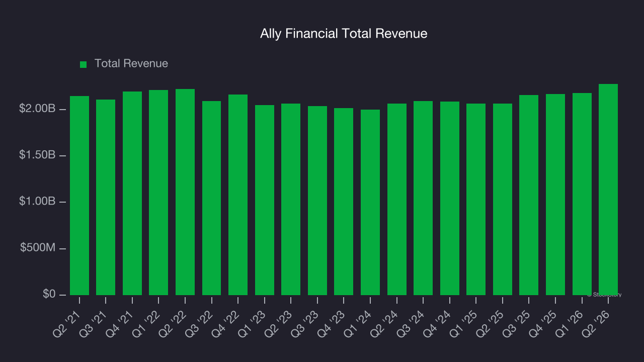Image resolution: width=644 pixels, height=362 pixels.
Task: Pick the revenue bar for Q2 '22
Action: tap(185, 192)
